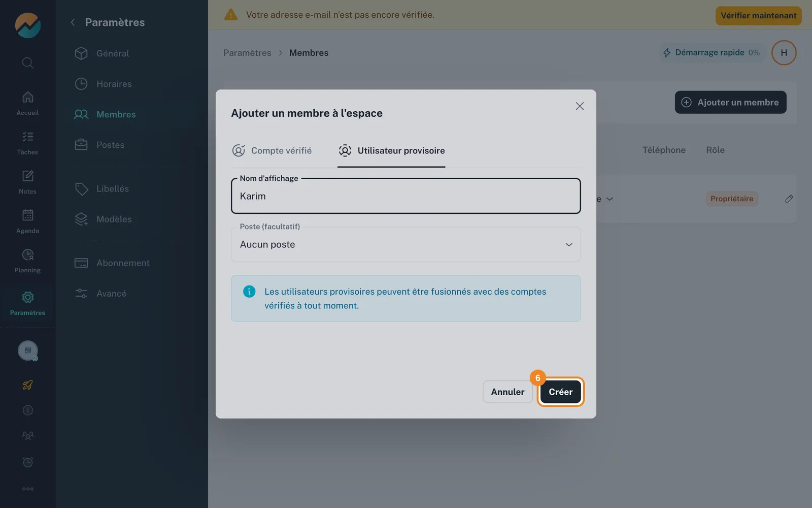Viewport: 812px width, 508px height.
Task: Click the Créer button
Action: click(x=560, y=392)
